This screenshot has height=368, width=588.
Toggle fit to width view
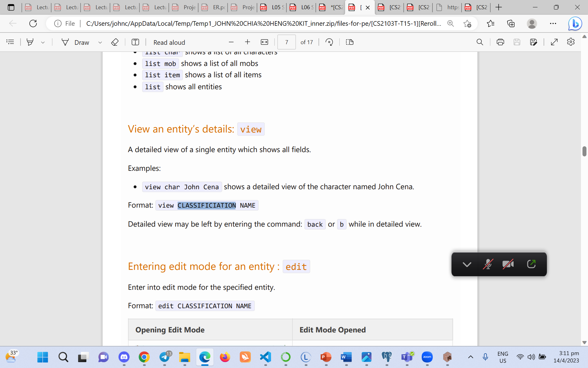point(264,42)
